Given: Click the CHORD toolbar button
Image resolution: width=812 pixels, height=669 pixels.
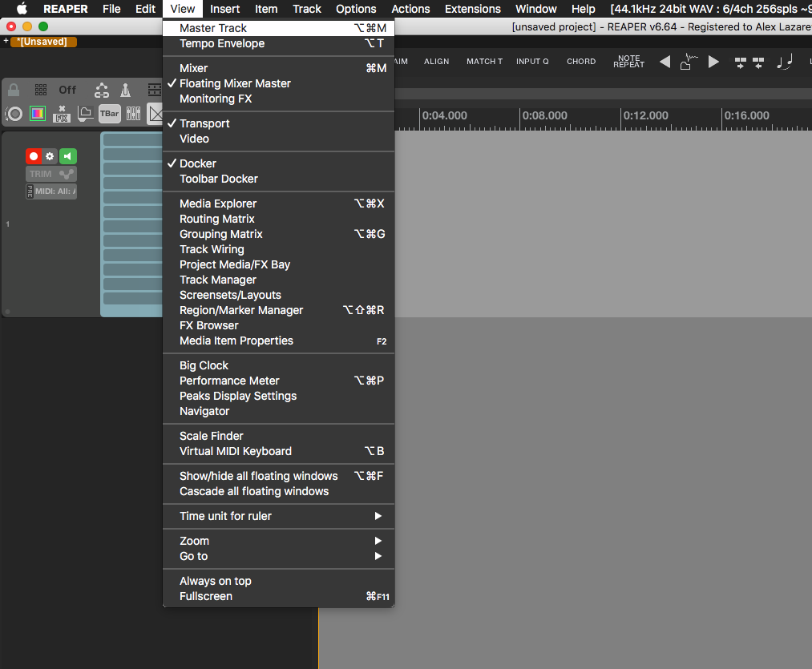Looking at the screenshot, I should coord(581,62).
